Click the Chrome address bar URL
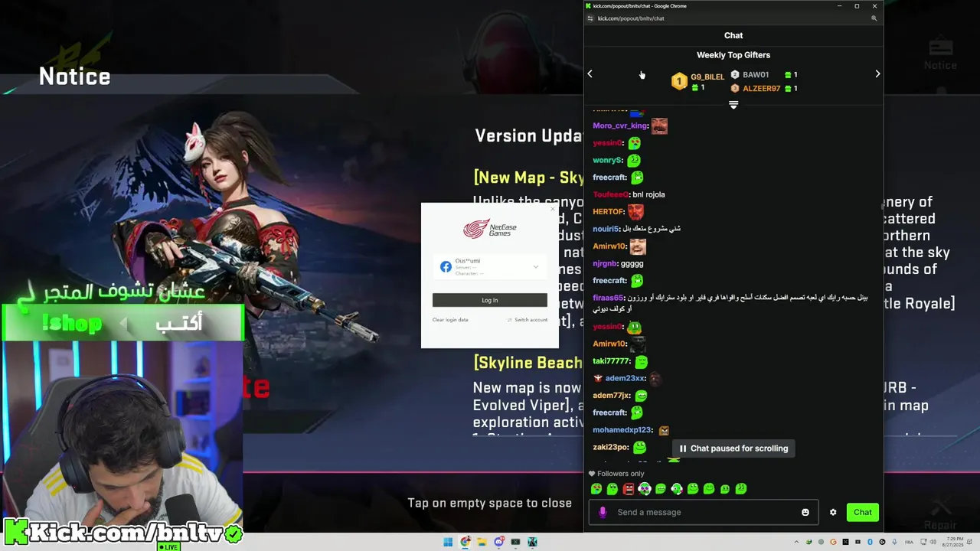980x551 pixels. click(x=631, y=18)
